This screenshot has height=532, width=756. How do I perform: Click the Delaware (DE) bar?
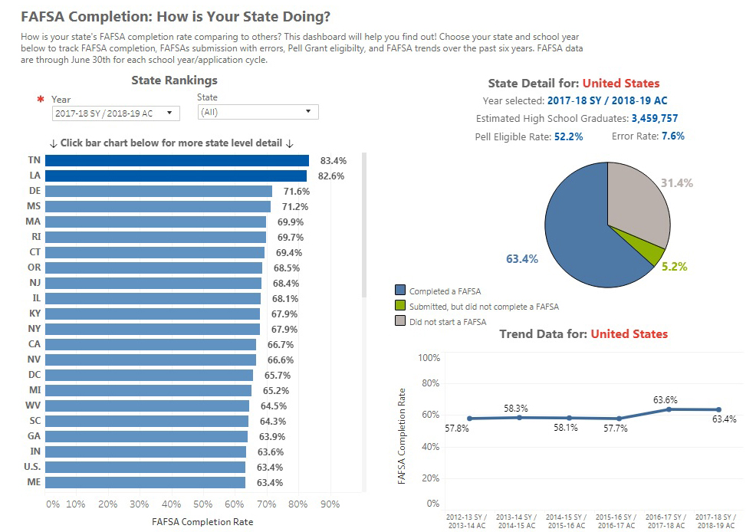tap(158, 191)
